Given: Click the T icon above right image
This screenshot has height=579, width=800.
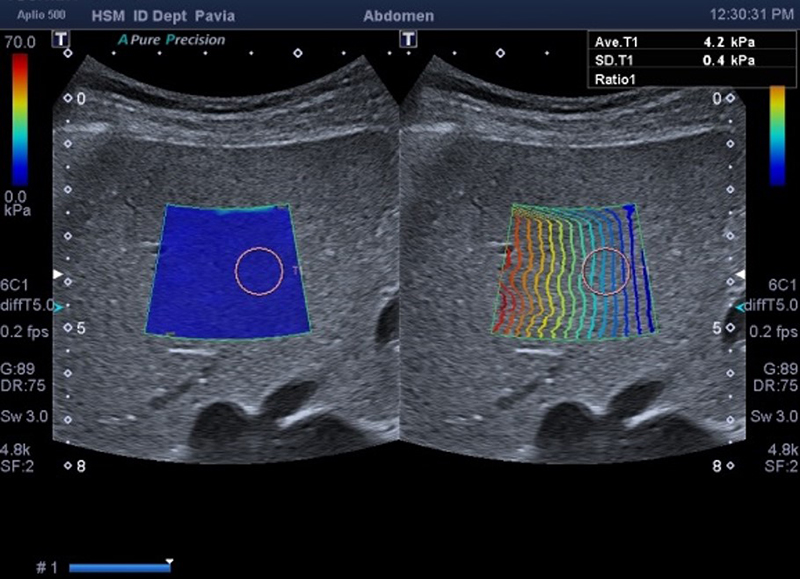Looking at the screenshot, I should pos(407,38).
